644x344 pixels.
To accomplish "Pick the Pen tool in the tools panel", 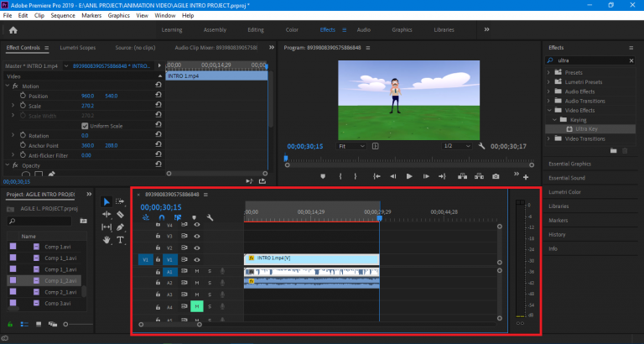I will click(x=121, y=227).
